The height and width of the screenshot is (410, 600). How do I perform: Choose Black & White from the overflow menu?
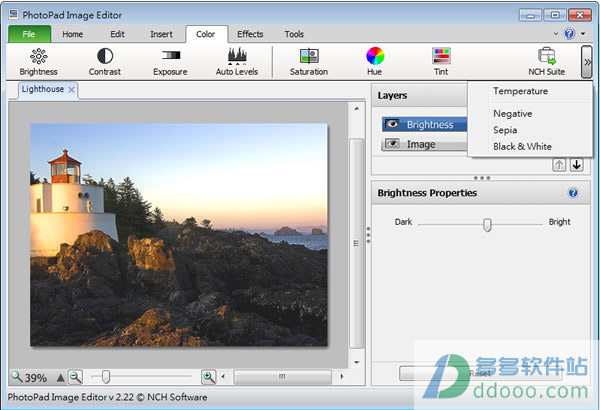tap(522, 147)
